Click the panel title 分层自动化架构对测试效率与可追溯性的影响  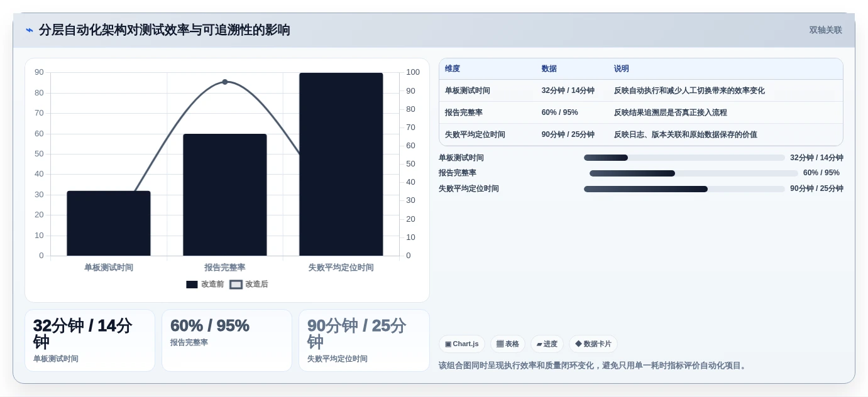pyautogui.click(x=165, y=30)
